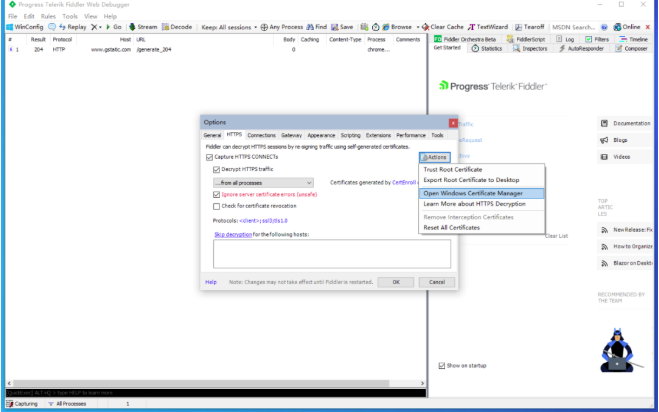
Task: Switch to the Statistics tab
Action: (487, 49)
